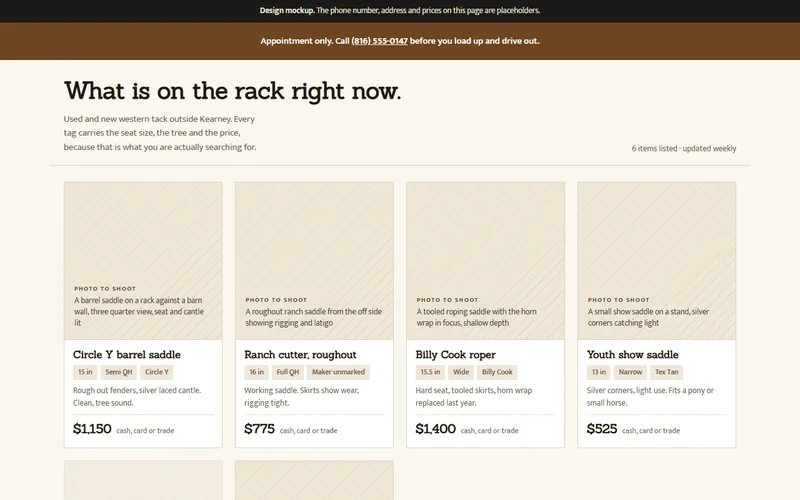
Task: Click the '15 in' seat size tag
Action: point(85,372)
